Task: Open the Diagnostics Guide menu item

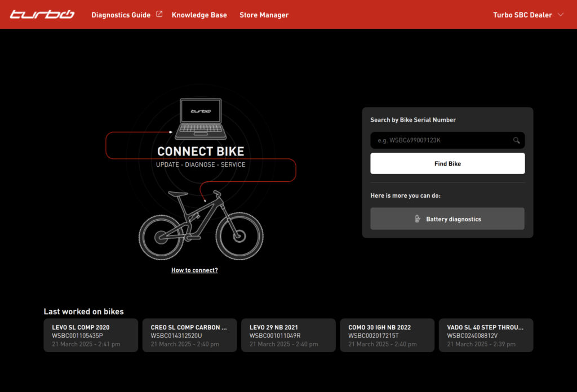Action: coord(121,15)
